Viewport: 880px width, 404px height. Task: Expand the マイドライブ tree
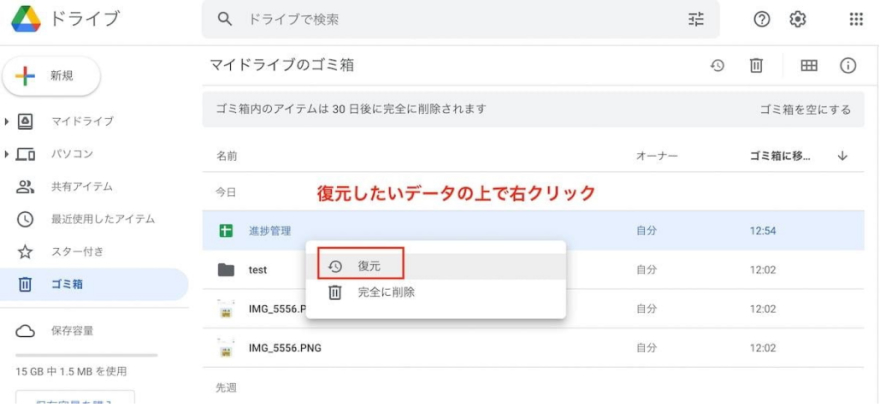pos(7,121)
